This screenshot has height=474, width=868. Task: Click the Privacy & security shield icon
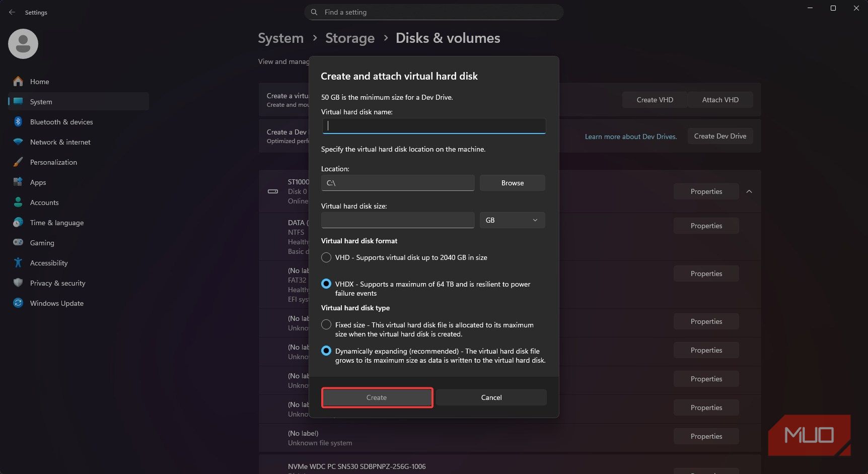coord(18,283)
